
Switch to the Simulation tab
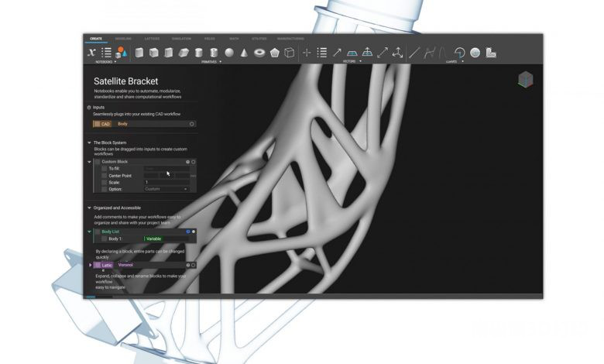(x=181, y=39)
